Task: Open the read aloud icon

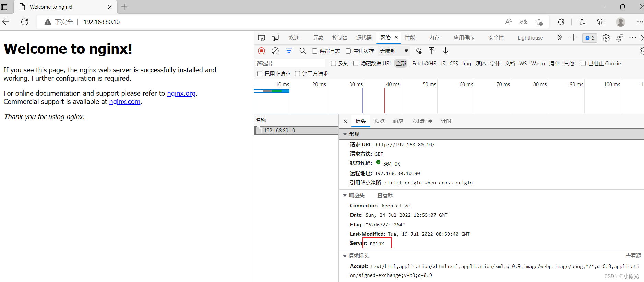Action: pos(508,22)
